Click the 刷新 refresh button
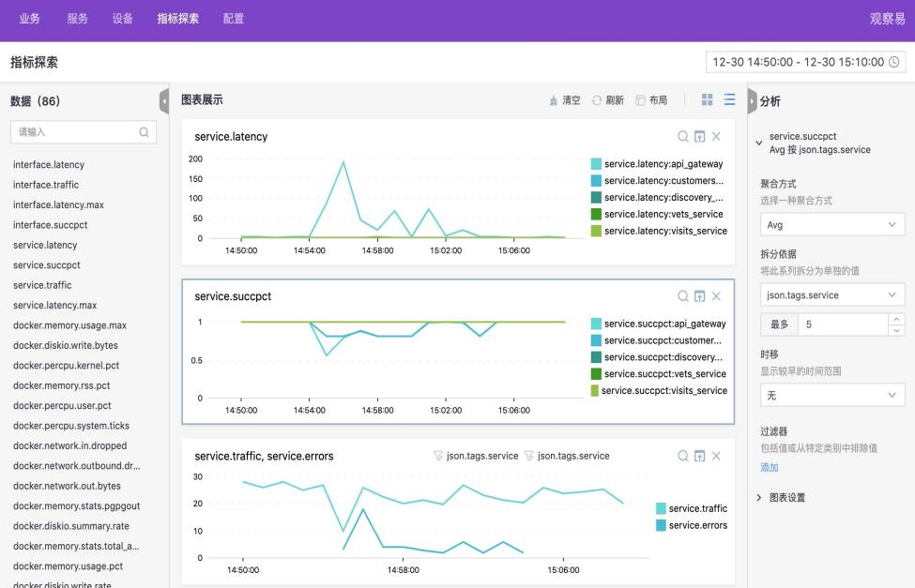This screenshot has height=588, width=915. click(608, 100)
